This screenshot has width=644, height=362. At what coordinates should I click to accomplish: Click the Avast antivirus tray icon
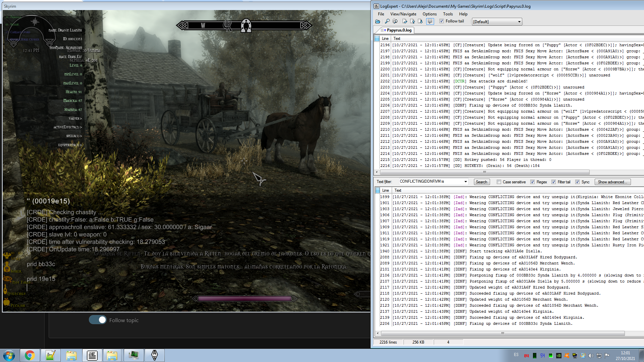click(567, 356)
